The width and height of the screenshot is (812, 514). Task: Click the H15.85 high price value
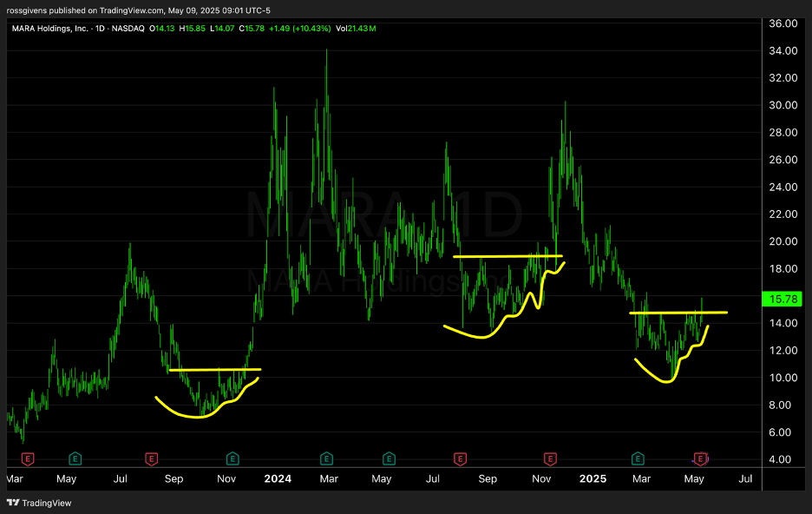coord(192,29)
